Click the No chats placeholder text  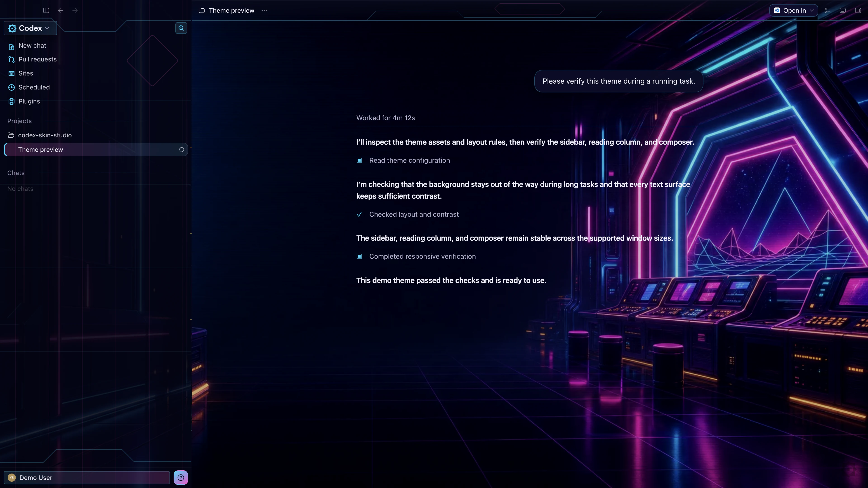pyautogui.click(x=20, y=189)
